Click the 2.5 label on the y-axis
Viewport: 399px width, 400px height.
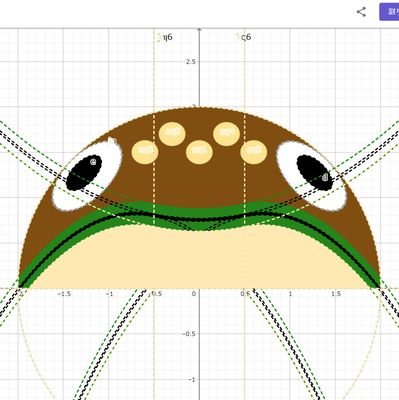point(190,62)
